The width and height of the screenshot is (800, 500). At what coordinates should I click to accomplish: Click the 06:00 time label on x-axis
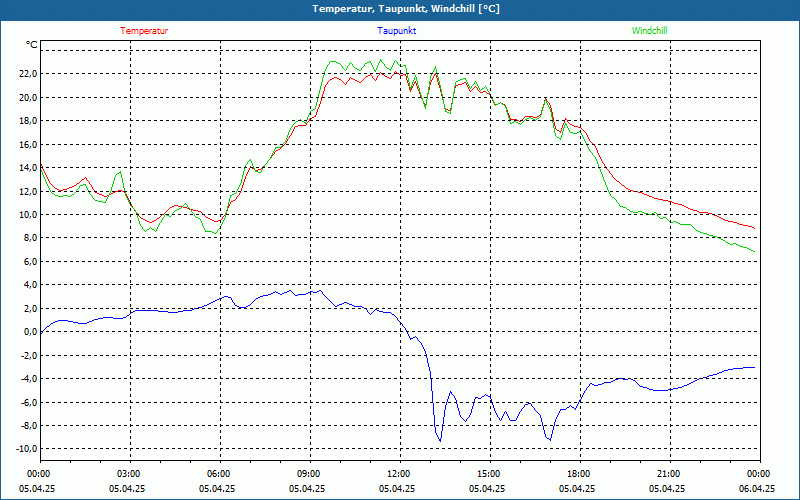(x=217, y=474)
